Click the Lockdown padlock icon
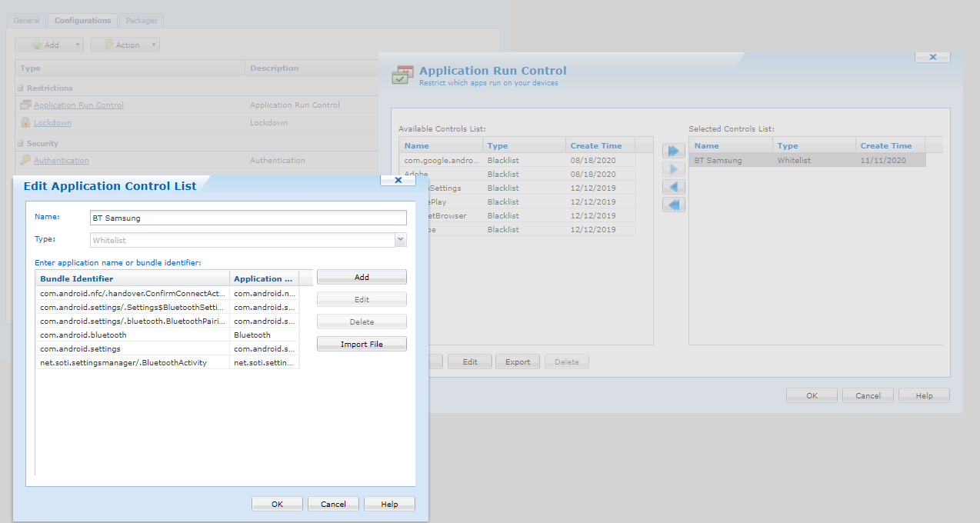This screenshot has height=523, width=980. (25, 123)
